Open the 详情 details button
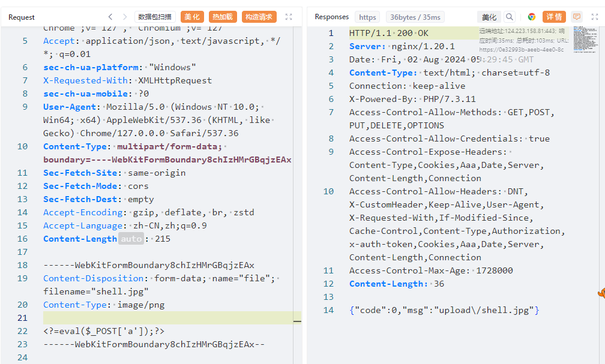Screen dimensions: 605x364 tap(554, 17)
